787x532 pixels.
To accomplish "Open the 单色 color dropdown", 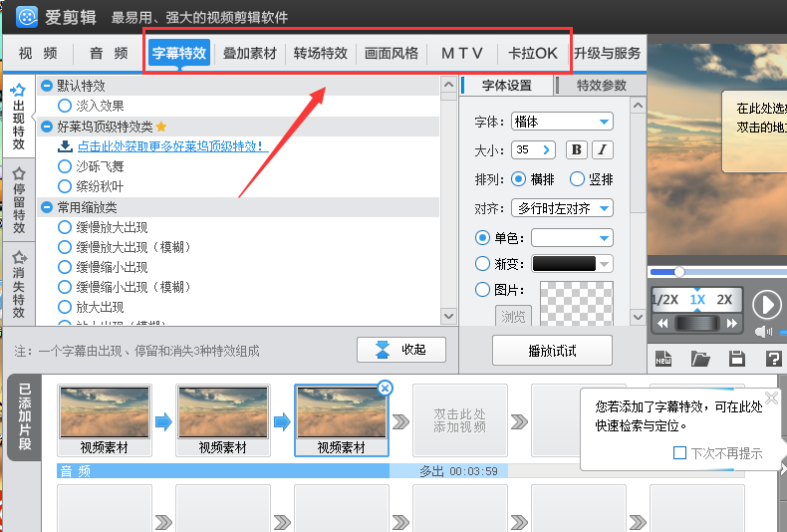I will (572, 238).
